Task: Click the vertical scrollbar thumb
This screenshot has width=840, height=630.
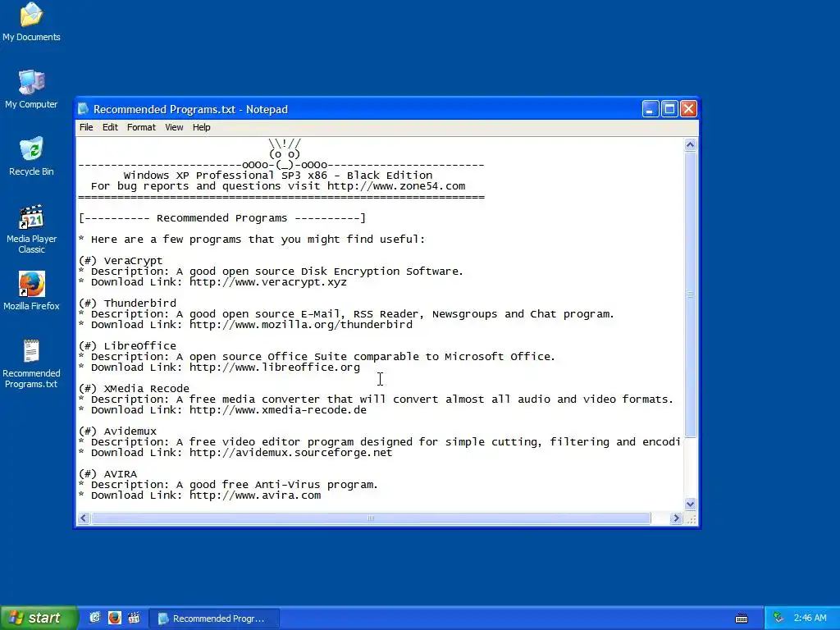Action: 690,294
